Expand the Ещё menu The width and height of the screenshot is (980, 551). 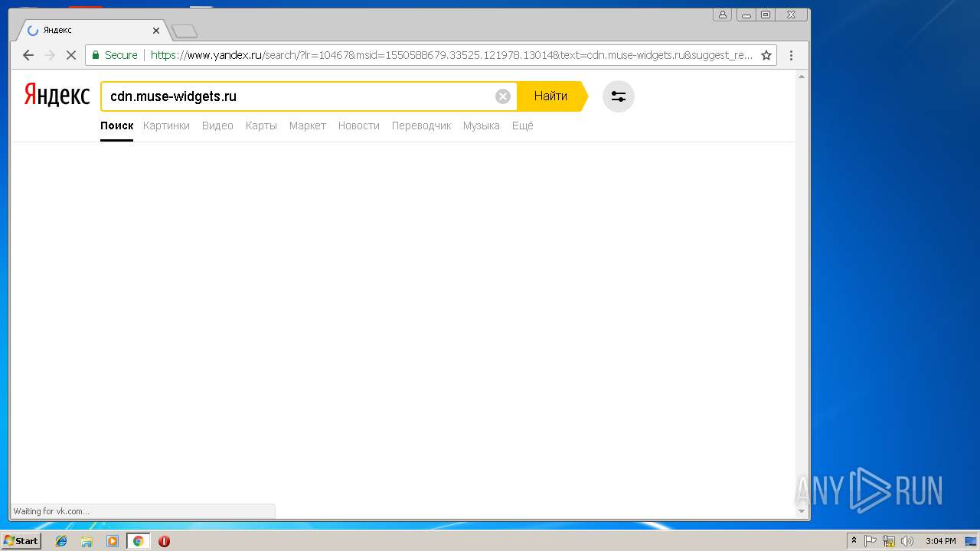[x=522, y=126]
